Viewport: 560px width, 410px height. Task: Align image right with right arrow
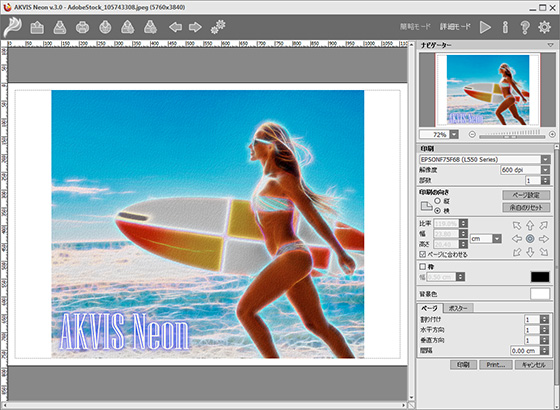coord(544,239)
